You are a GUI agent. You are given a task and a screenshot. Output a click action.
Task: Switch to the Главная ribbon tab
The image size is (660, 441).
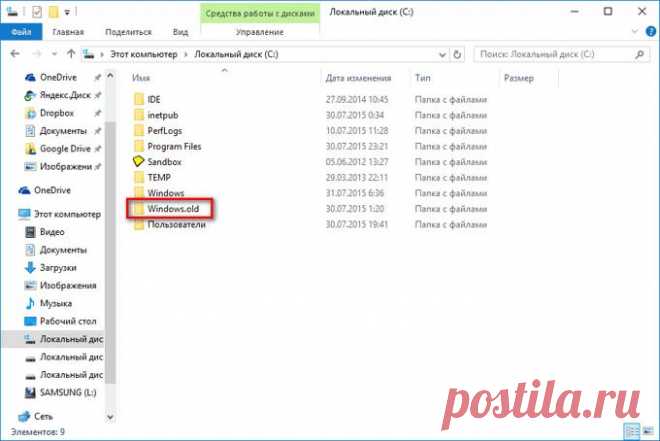pos(68,32)
